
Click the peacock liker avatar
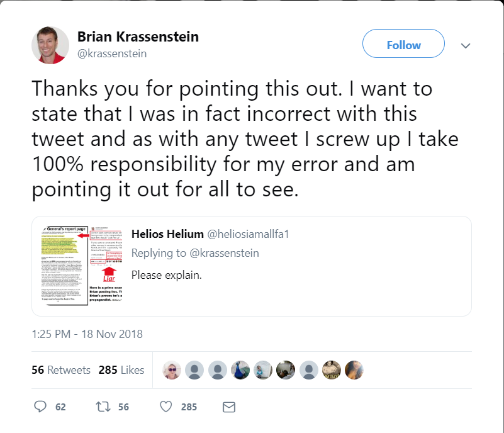coord(240,370)
